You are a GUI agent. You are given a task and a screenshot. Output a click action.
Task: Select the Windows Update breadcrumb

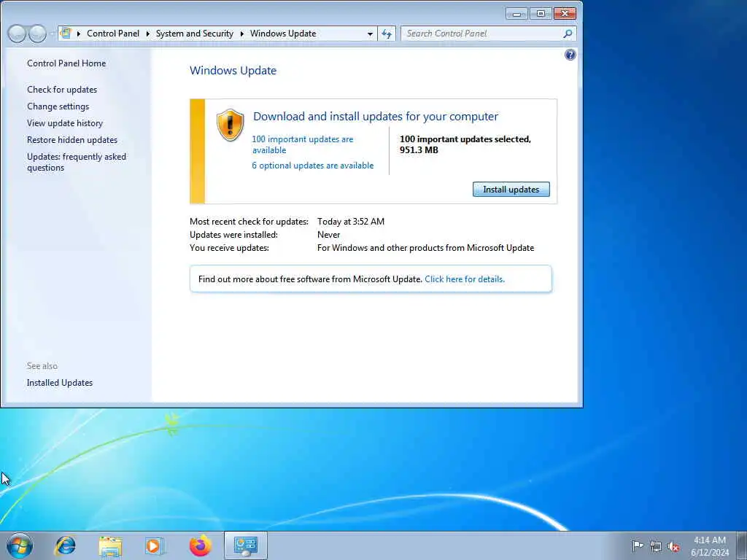click(283, 34)
